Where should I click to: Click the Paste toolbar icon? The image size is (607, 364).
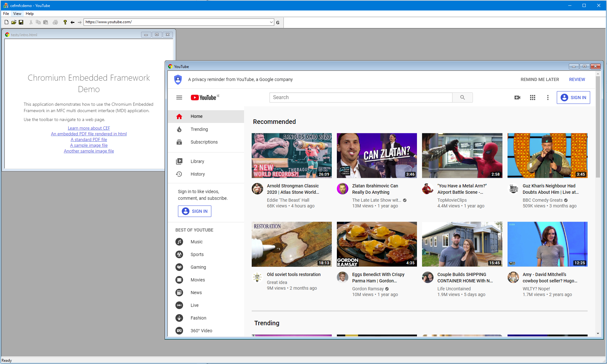[x=45, y=22]
